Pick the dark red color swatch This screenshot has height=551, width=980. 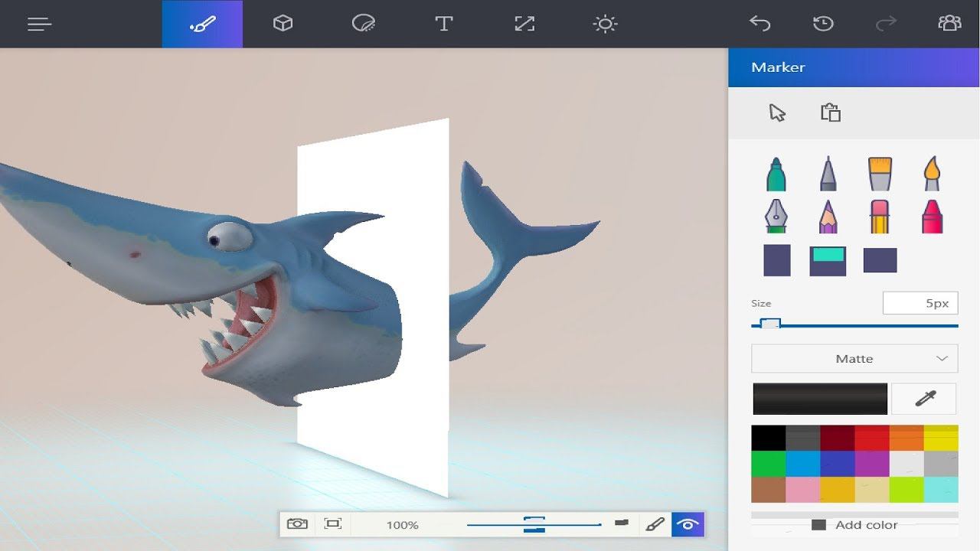click(838, 439)
